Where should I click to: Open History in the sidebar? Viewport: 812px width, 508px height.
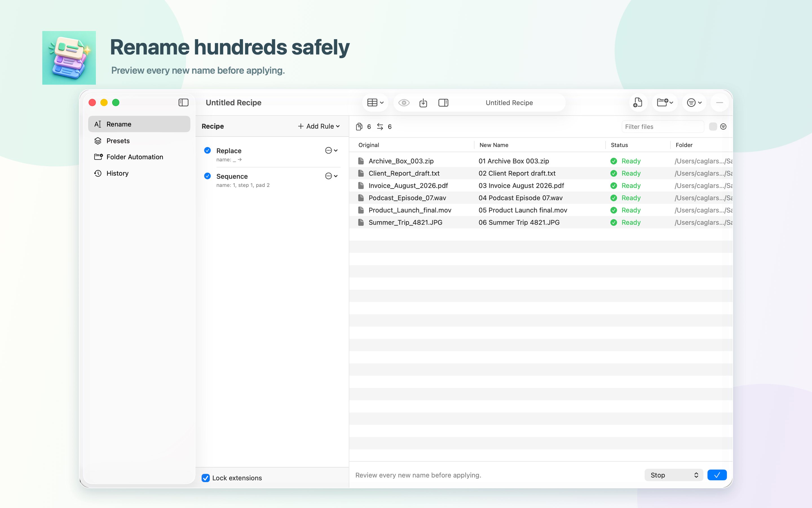(139, 173)
